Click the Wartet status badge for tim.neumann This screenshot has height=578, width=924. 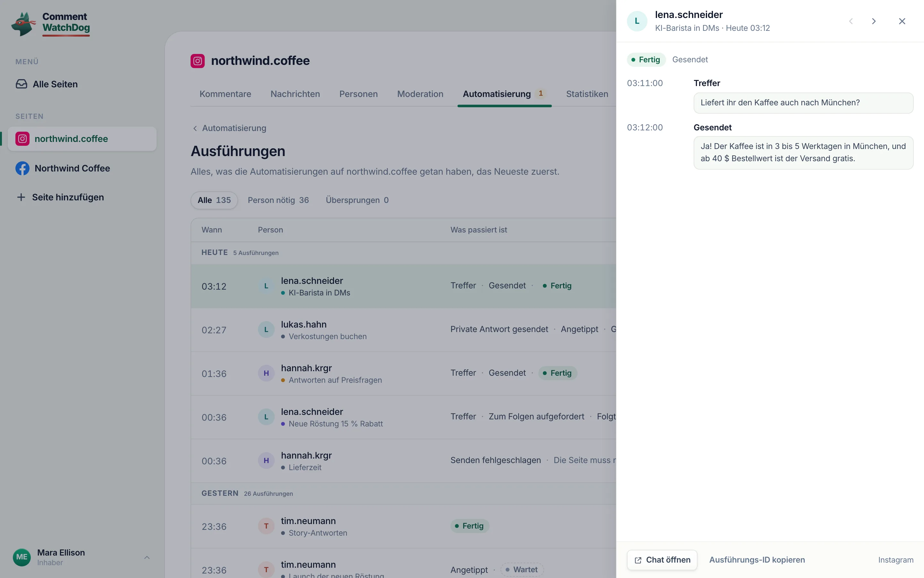tap(522, 570)
